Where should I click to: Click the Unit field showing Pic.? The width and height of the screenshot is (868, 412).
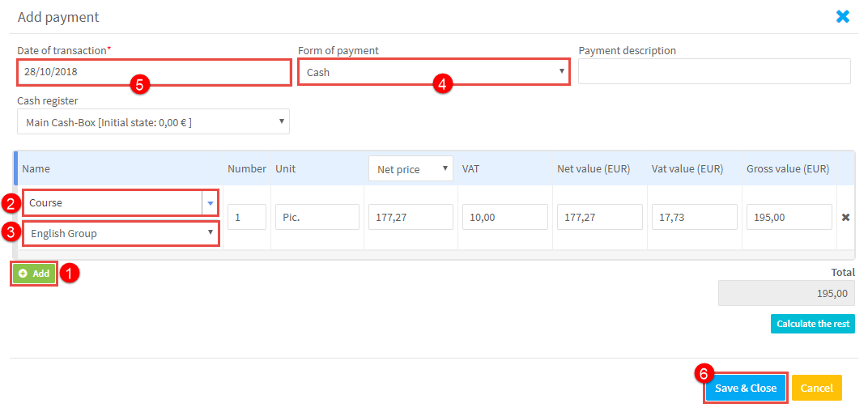(x=316, y=217)
